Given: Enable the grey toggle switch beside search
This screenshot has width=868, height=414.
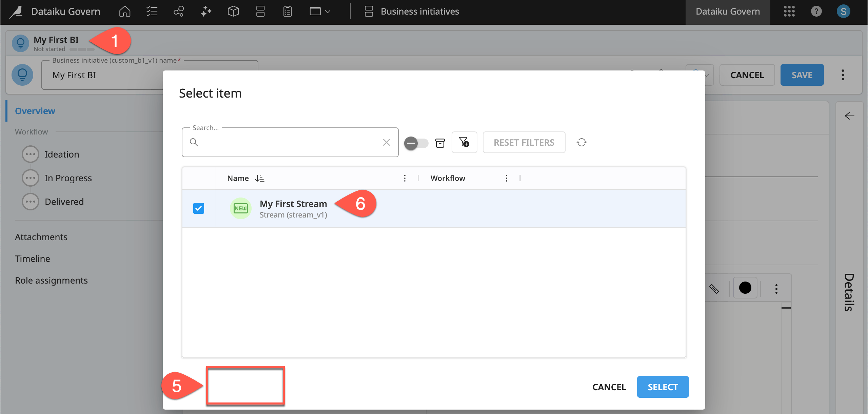Looking at the screenshot, I should click(x=416, y=143).
